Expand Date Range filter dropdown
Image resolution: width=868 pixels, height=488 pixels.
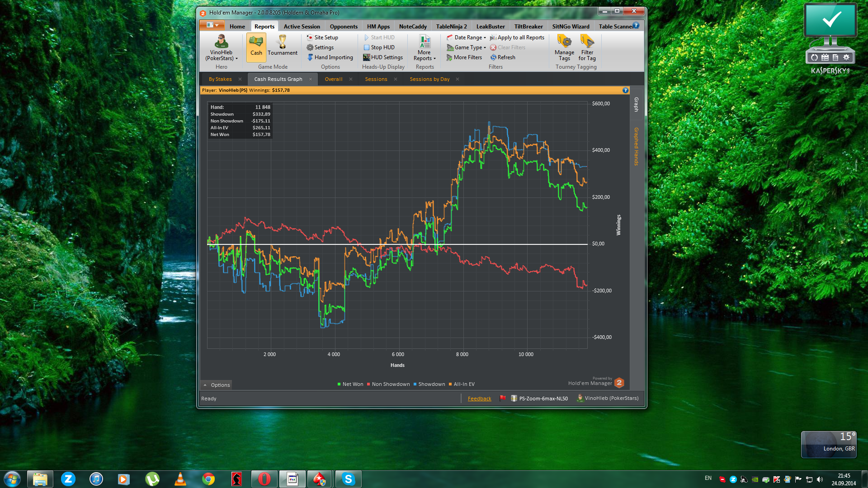click(x=466, y=38)
